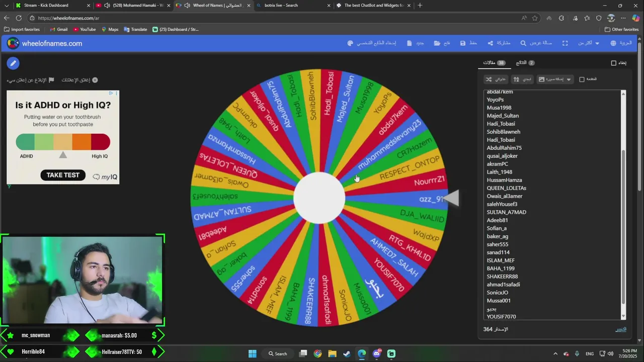Open Chrome from the taskbar
The height and width of the screenshot is (362, 644).
pyautogui.click(x=317, y=353)
